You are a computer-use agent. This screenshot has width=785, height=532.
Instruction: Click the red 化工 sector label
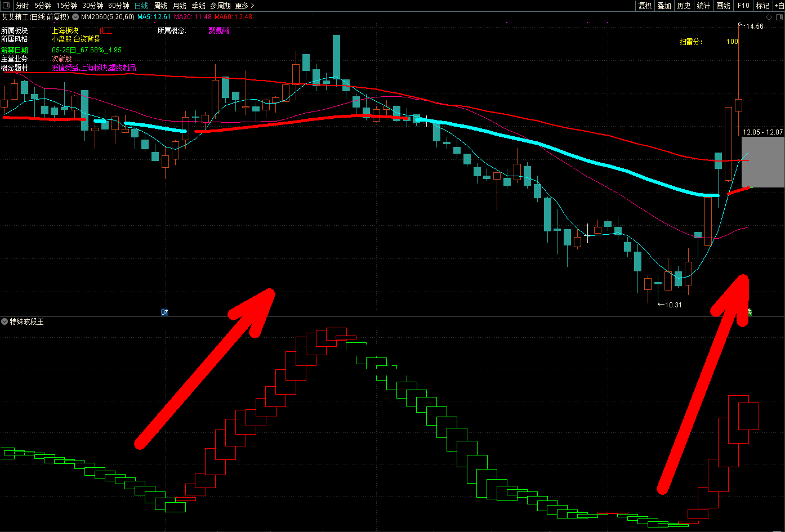(106, 30)
